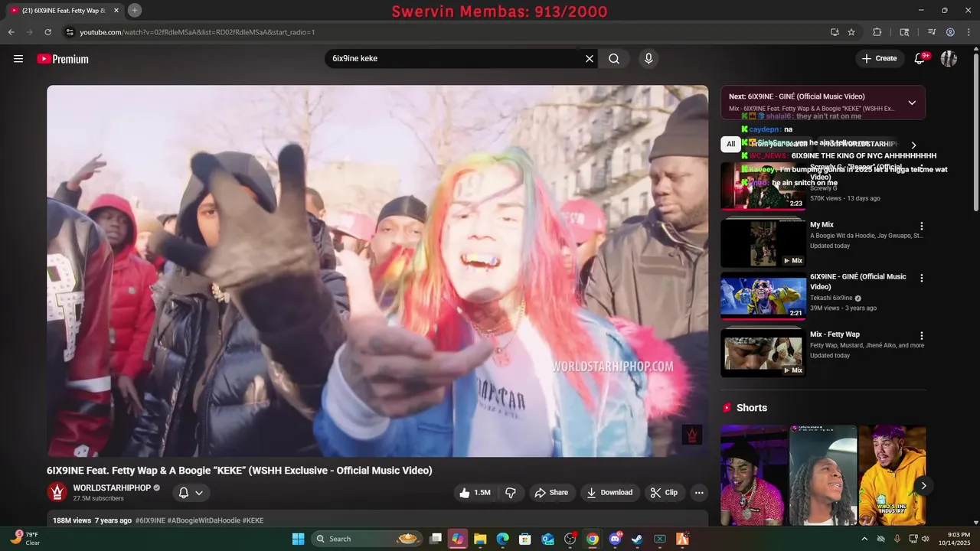
Task: Expand the Next playlist panel chevron
Action: (912, 103)
